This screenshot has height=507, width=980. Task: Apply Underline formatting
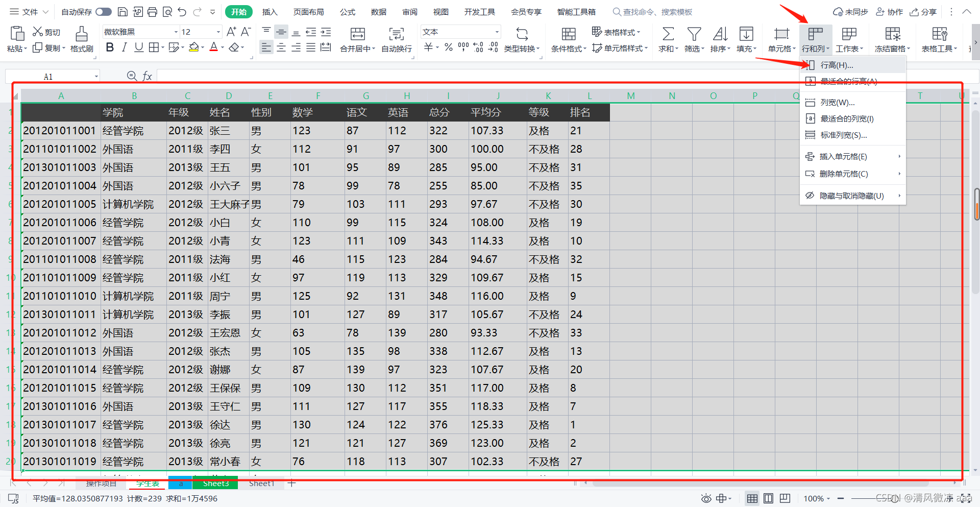click(x=138, y=47)
